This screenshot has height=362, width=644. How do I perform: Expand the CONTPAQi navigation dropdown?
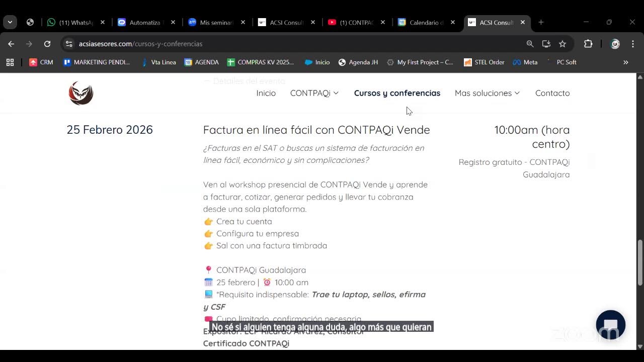point(314,93)
